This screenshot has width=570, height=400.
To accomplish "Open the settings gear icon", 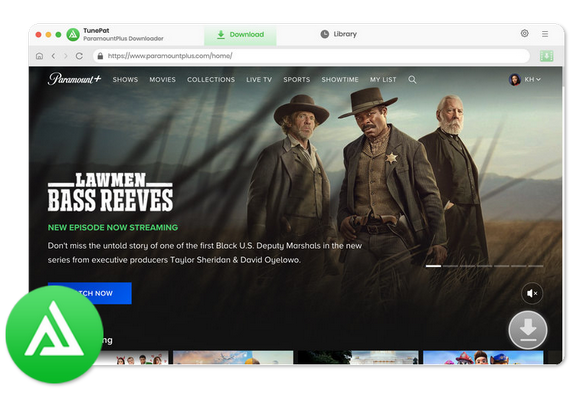I will (x=524, y=34).
